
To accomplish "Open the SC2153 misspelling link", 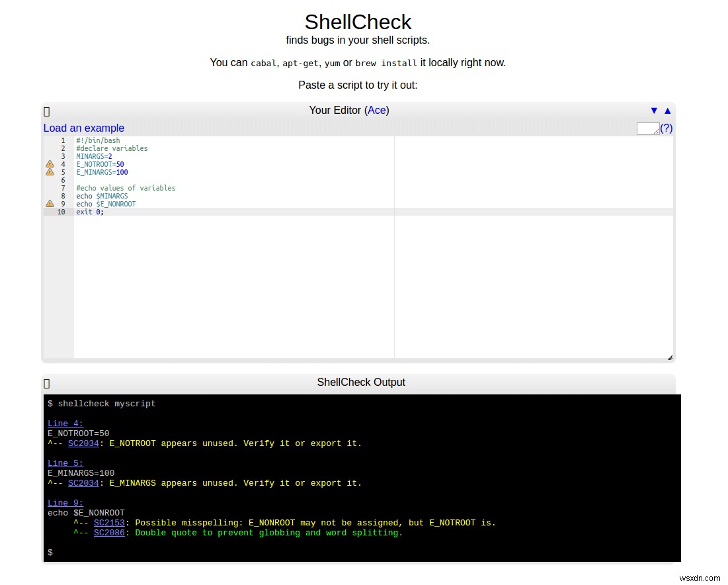I will click(x=109, y=523).
